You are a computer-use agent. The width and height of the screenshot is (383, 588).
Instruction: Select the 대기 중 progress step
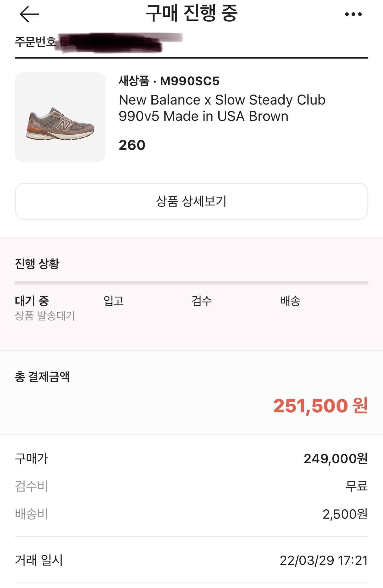[x=32, y=301]
